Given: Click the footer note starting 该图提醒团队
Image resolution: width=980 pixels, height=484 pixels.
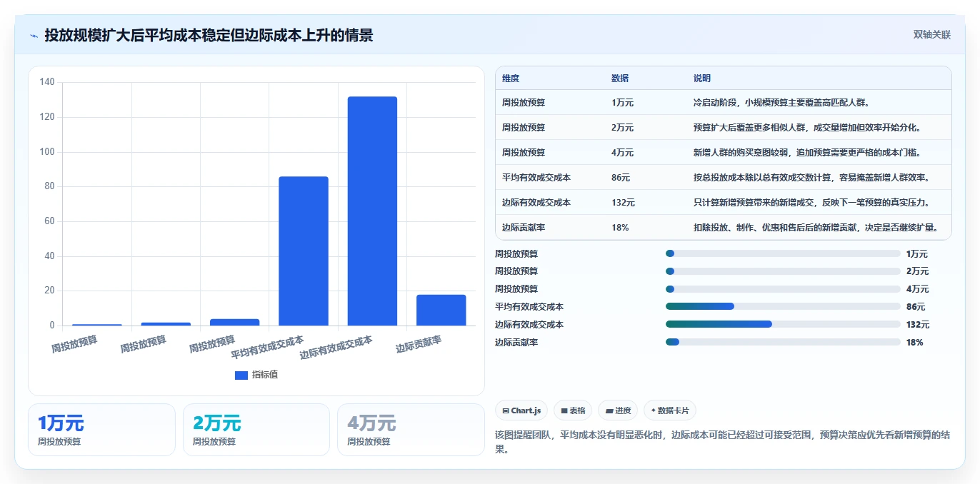Looking at the screenshot, I should (x=723, y=442).
